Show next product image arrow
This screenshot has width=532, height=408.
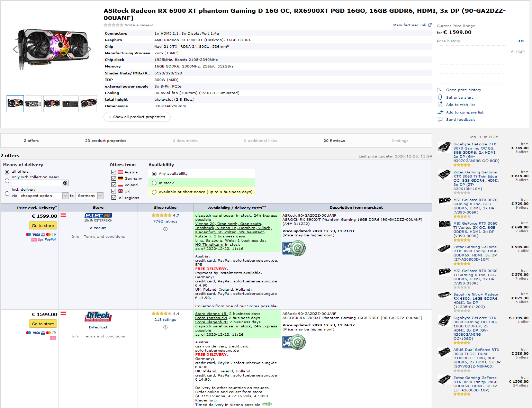[89, 49]
